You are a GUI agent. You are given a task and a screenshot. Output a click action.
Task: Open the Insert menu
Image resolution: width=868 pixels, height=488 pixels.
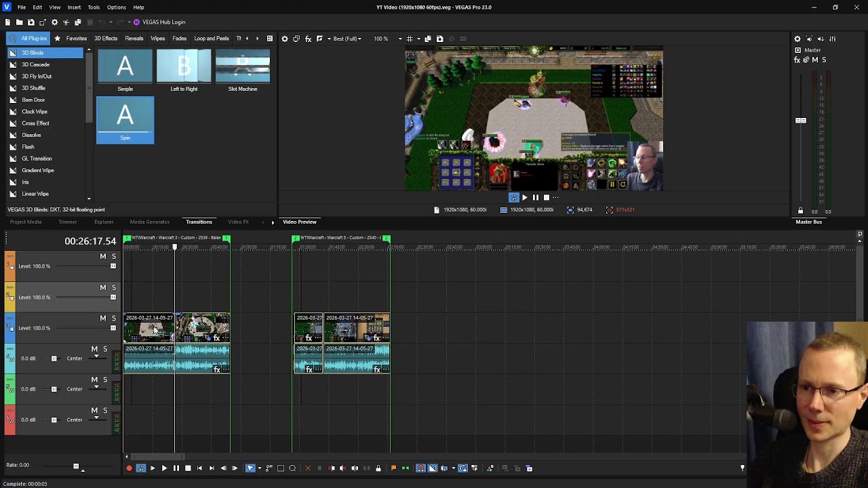tap(74, 7)
